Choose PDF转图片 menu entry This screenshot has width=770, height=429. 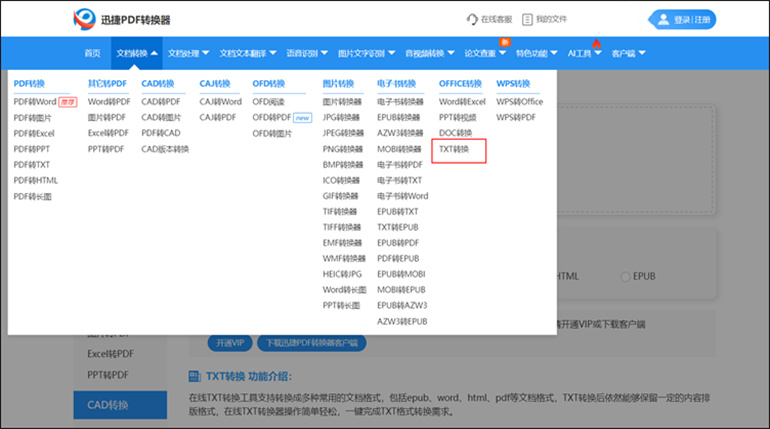(x=32, y=118)
